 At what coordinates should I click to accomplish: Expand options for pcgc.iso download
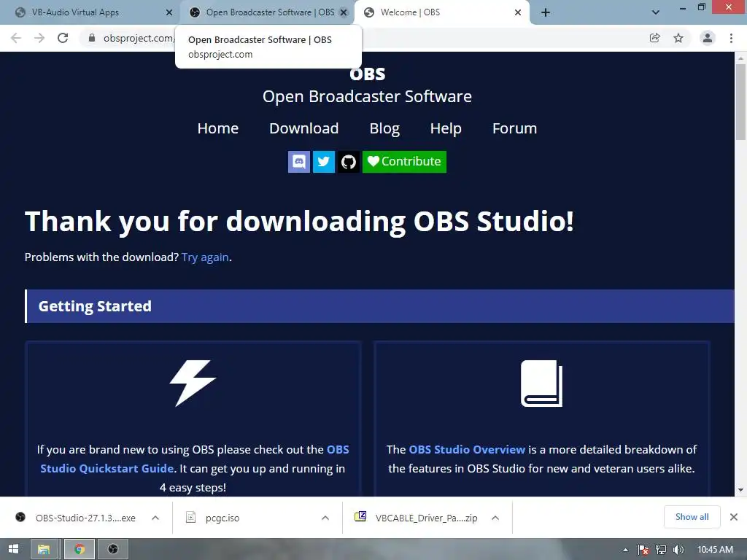click(x=325, y=518)
